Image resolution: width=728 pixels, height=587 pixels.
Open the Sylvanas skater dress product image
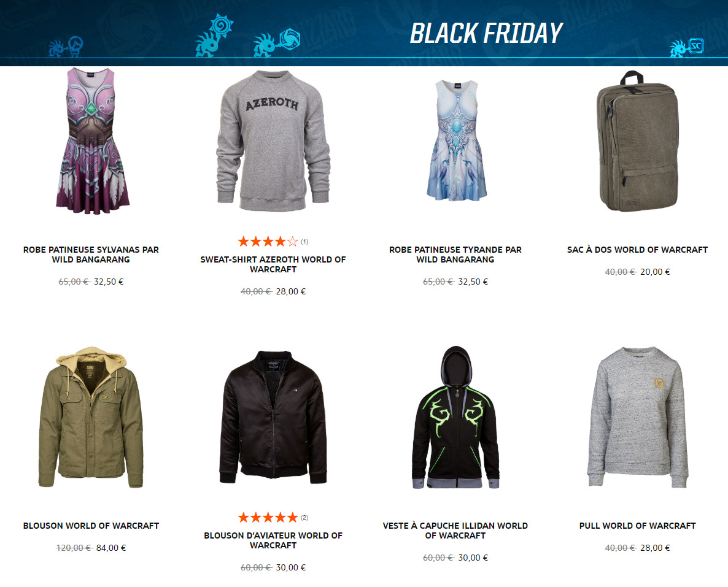[91, 141]
